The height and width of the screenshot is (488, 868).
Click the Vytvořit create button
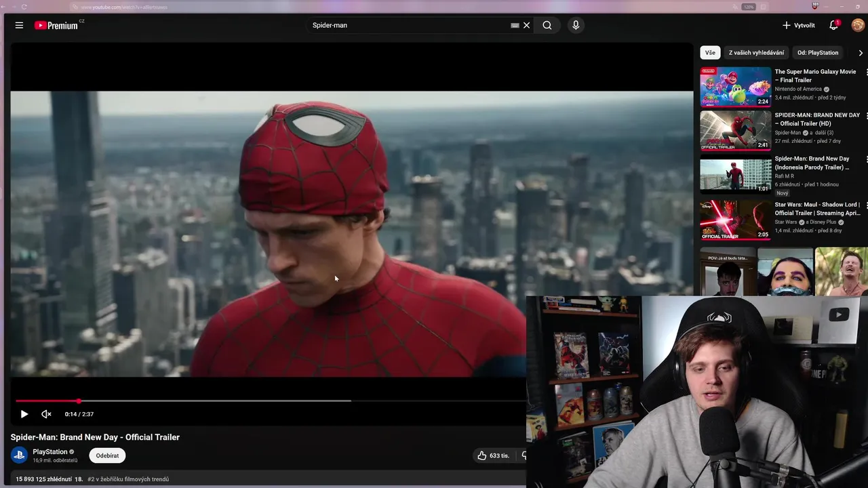(798, 25)
